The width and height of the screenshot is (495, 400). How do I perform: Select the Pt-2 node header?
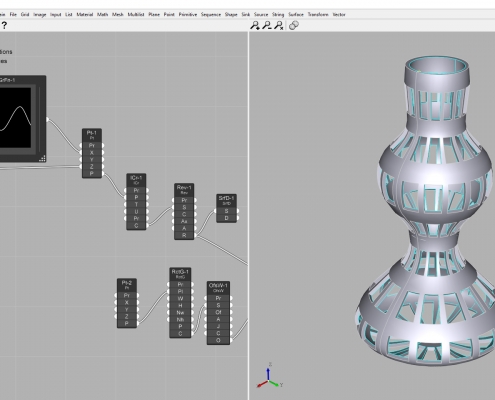127,285
